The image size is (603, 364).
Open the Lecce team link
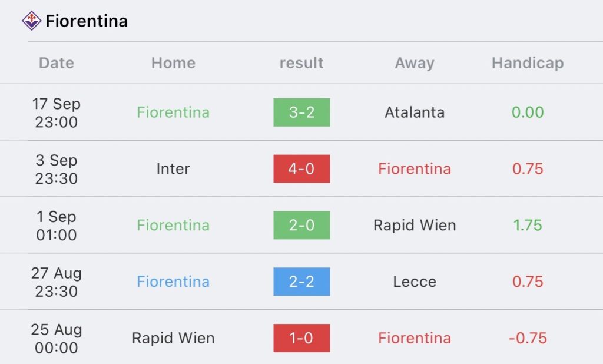coord(415,282)
